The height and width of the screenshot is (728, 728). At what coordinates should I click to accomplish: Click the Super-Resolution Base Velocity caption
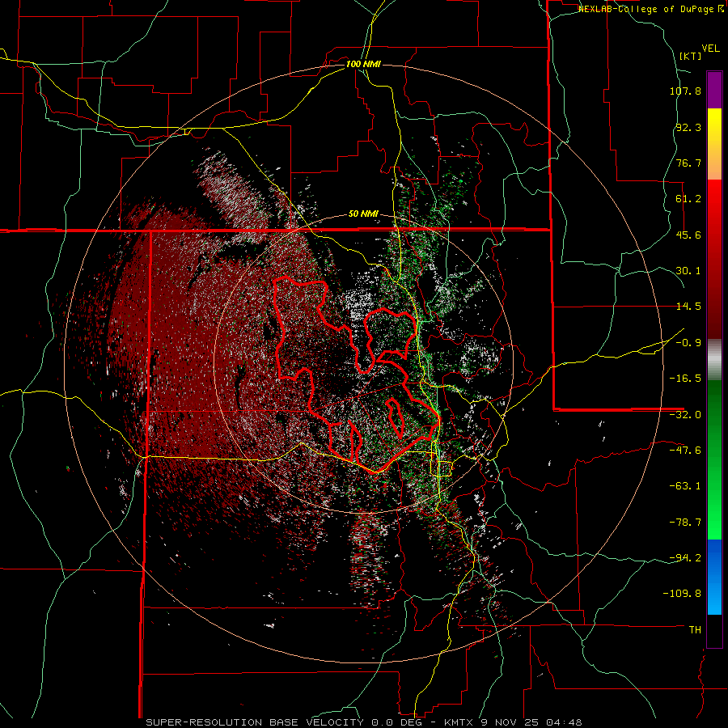(363, 722)
